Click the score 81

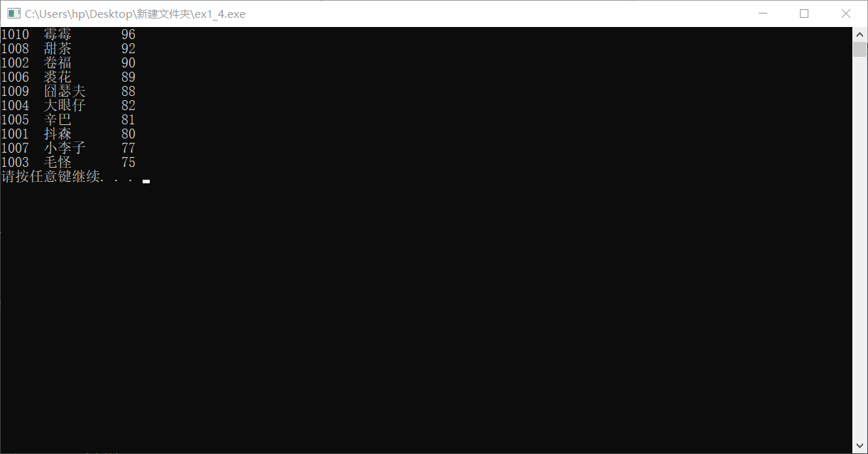(x=128, y=119)
